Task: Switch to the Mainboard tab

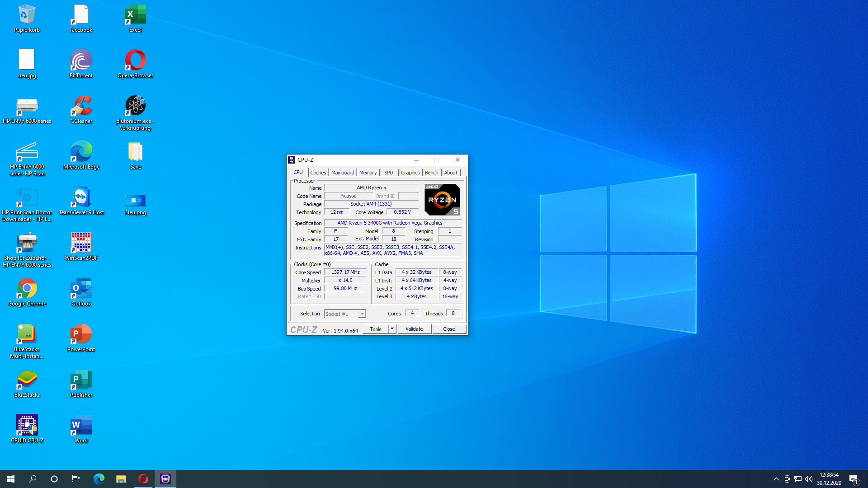Action: (343, 173)
